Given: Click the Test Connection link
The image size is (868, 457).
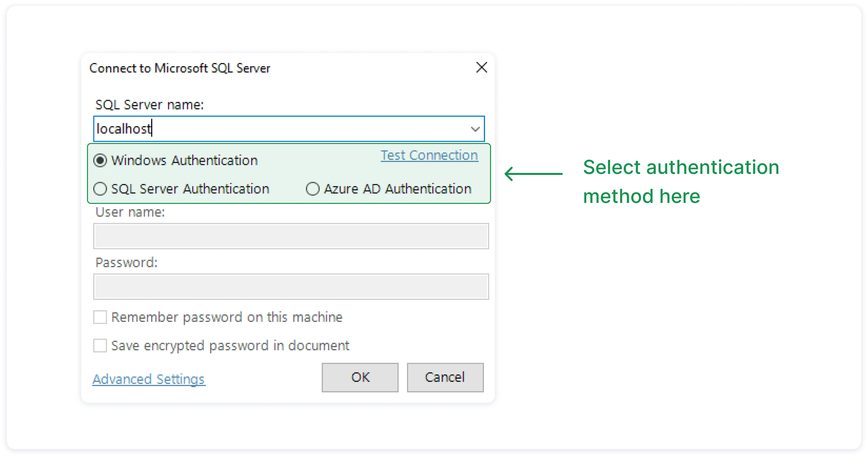Looking at the screenshot, I should pyautogui.click(x=429, y=156).
